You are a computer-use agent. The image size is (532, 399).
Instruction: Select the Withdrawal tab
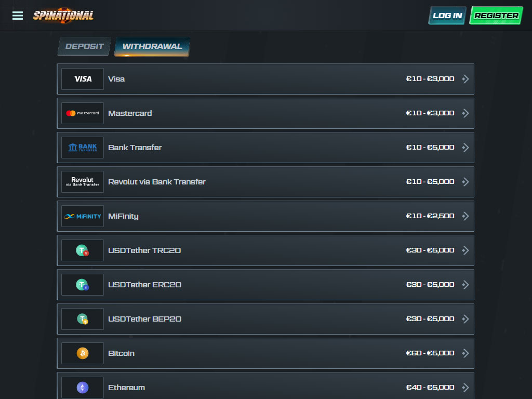tap(152, 46)
